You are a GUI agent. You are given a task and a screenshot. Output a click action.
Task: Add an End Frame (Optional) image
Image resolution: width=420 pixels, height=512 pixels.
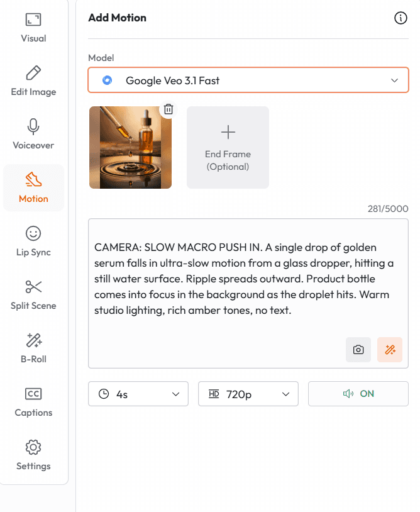click(x=228, y=147)
